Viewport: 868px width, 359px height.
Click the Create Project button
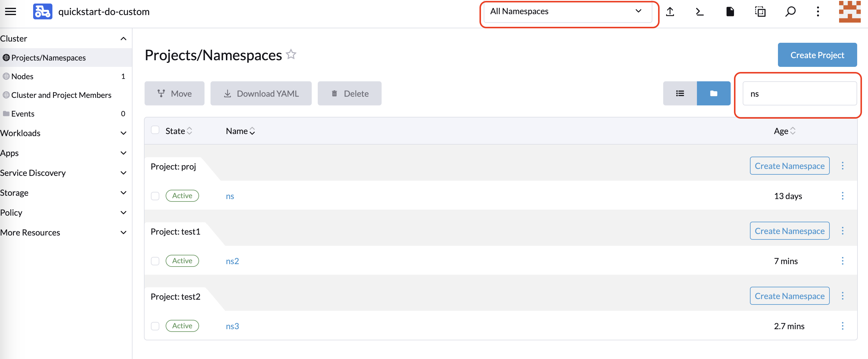click(817, 55)
